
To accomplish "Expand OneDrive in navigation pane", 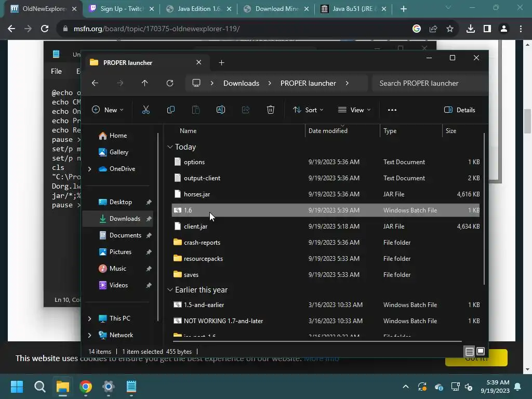I will pyautogui.click(x=89, y=169).
